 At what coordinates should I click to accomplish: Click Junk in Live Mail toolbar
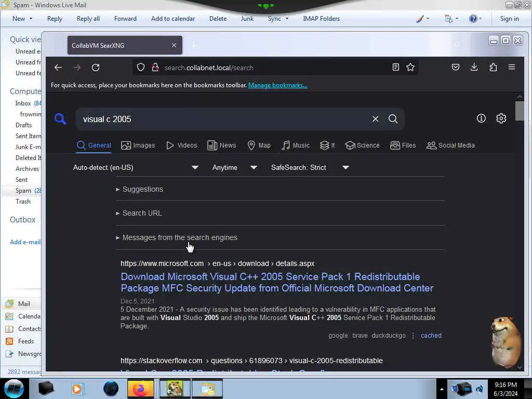click(x=247, y=19)
